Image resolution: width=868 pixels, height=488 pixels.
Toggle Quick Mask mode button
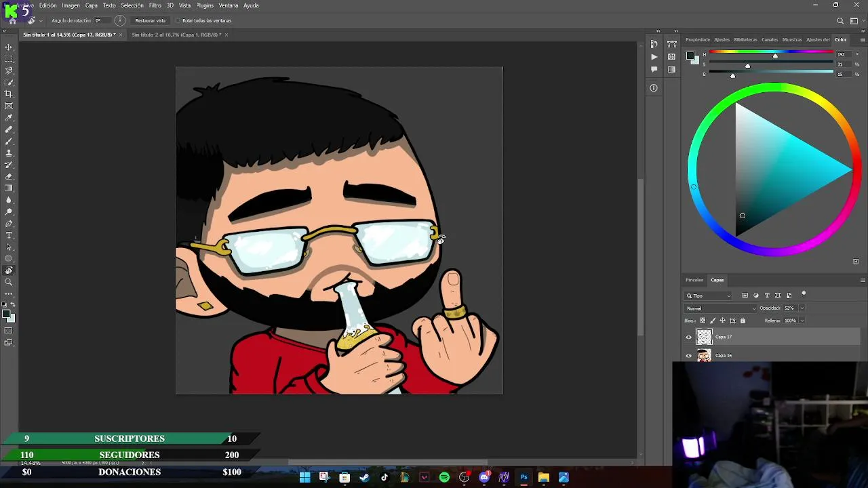[9, 331]
